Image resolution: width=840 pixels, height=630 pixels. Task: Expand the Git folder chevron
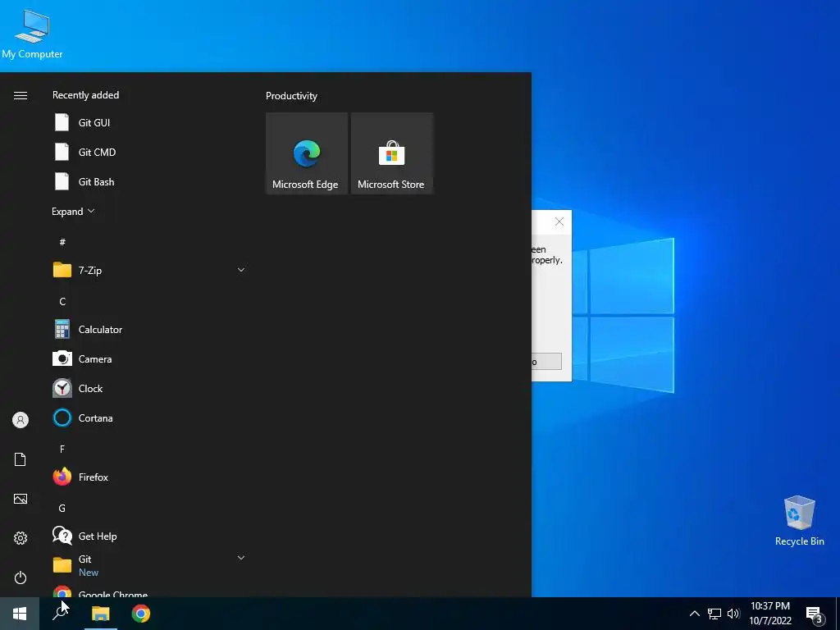click(241, 558)
